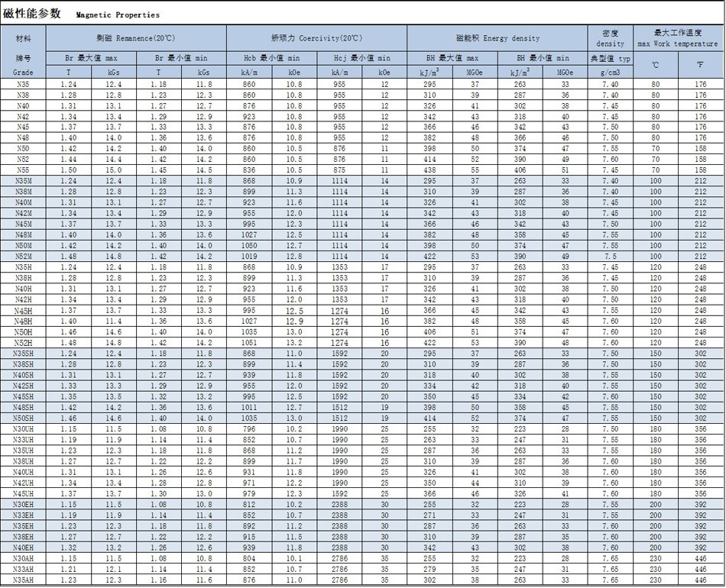Click the N40EH grade cell
The image size is (726, 588).
click(x=23, y=548)
